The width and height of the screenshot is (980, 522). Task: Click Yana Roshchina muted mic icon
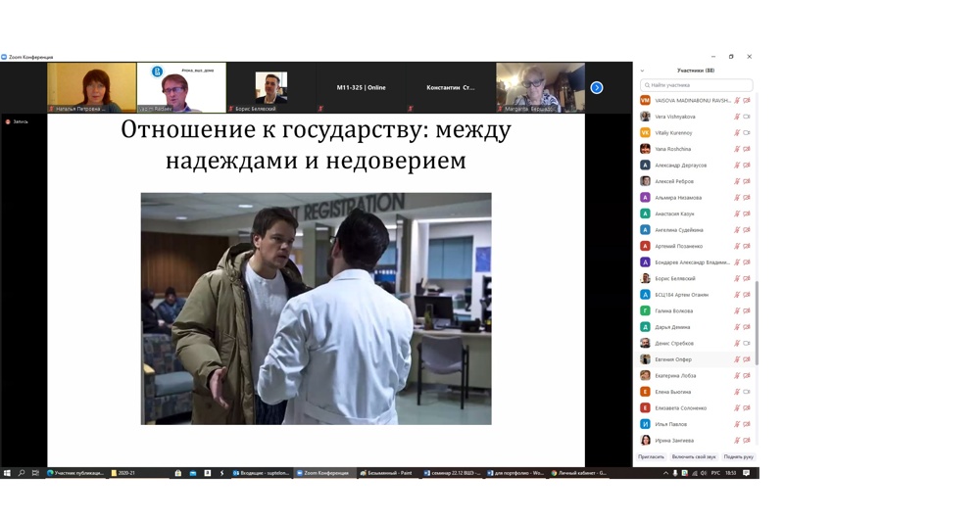[x=737, y=149]
